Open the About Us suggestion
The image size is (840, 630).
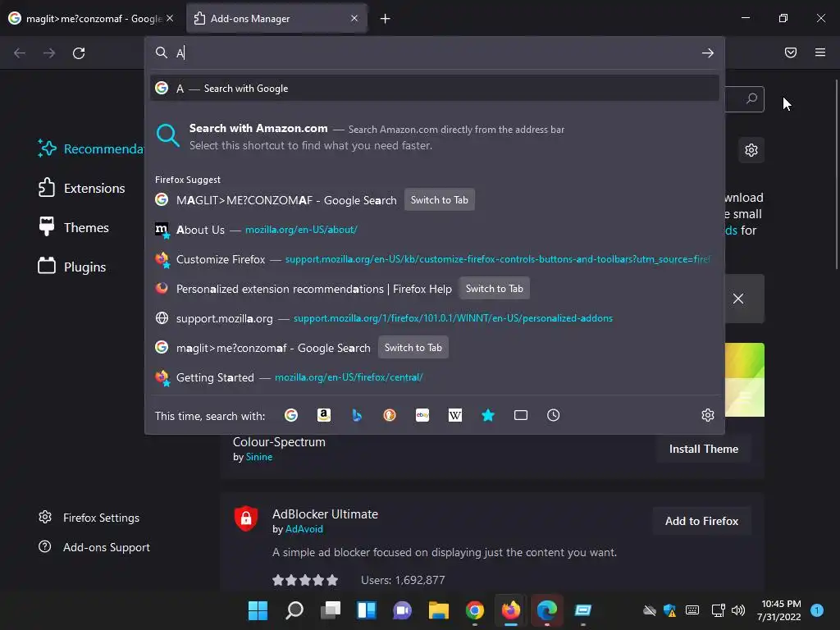[x=435, y=230]
